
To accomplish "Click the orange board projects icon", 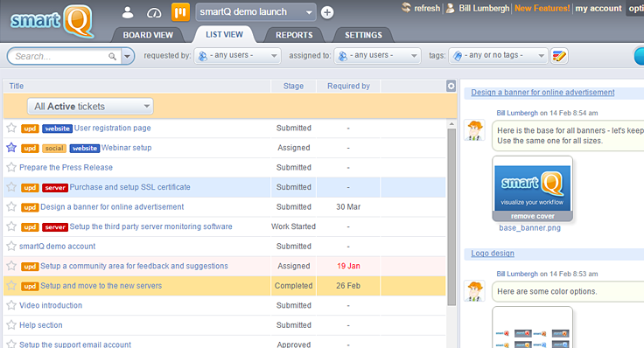I will [180, 12].
